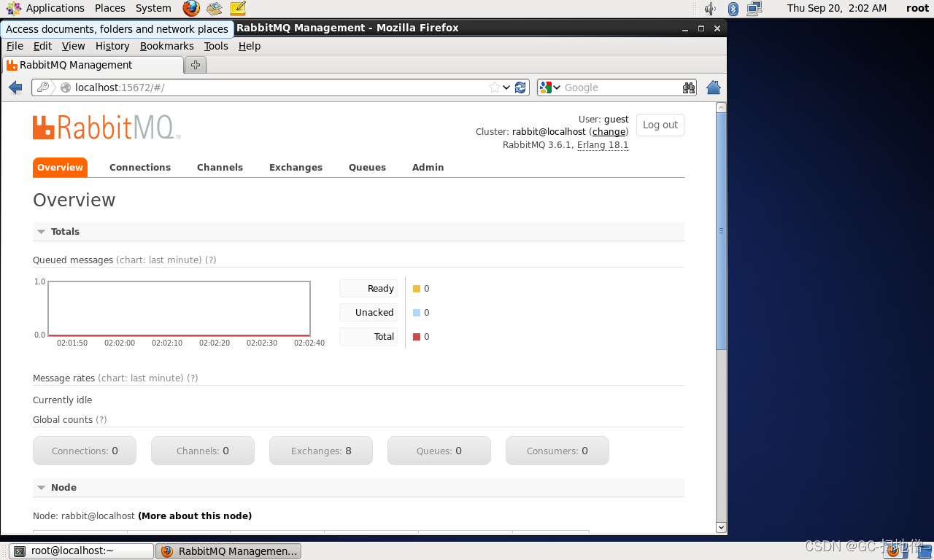Open More about this node link
Screen dimensions: 934x560
(x=195, y=516)
